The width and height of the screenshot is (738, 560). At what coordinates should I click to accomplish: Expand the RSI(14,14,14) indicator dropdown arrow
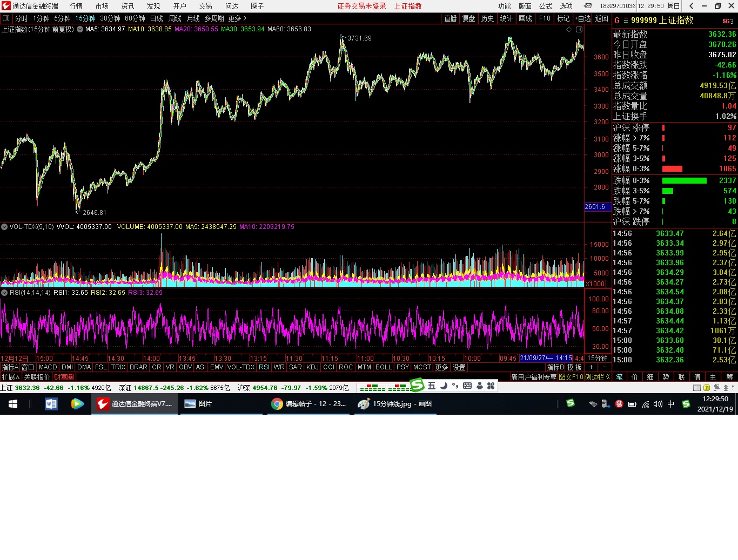point(4,293)
